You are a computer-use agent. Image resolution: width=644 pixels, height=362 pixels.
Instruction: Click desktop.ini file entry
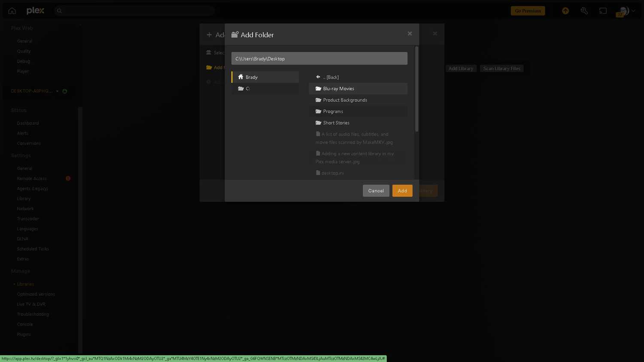pos(358,173)
